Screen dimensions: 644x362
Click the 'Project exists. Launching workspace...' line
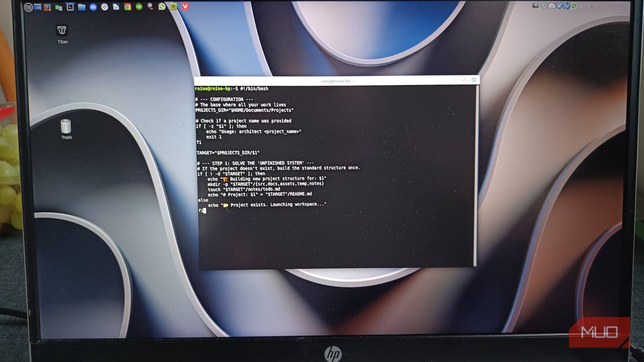coord(267,205)
